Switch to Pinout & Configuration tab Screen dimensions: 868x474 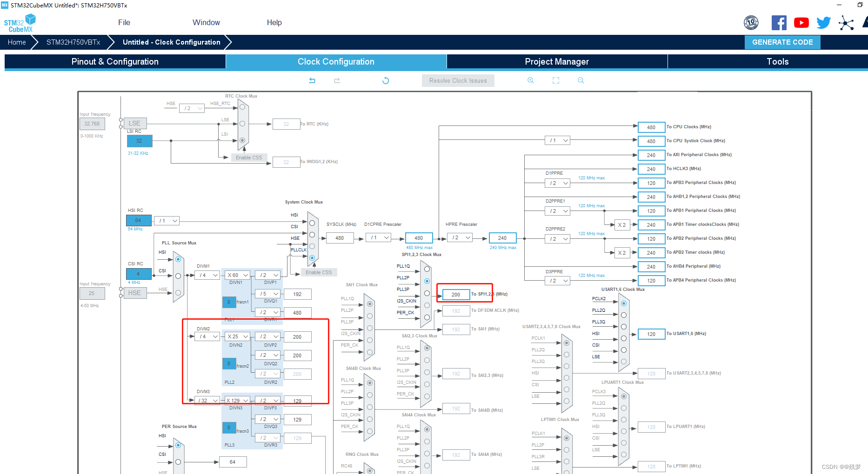point(115,62)
